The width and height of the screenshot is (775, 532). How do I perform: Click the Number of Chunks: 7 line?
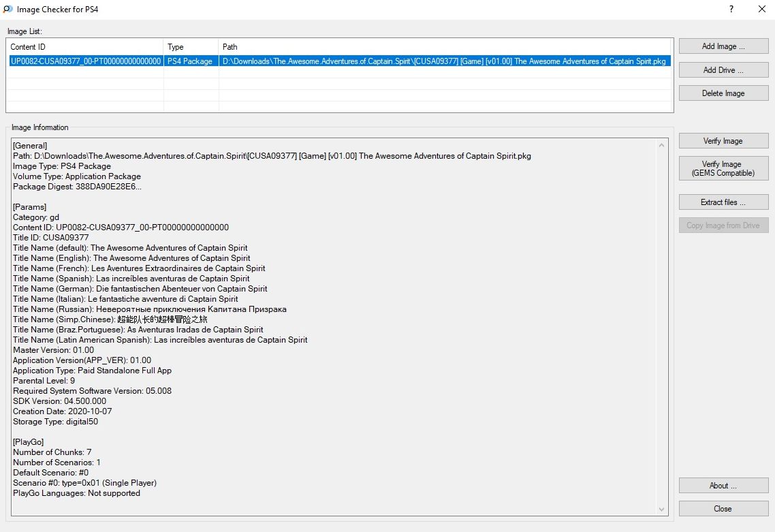coord(52,452)
